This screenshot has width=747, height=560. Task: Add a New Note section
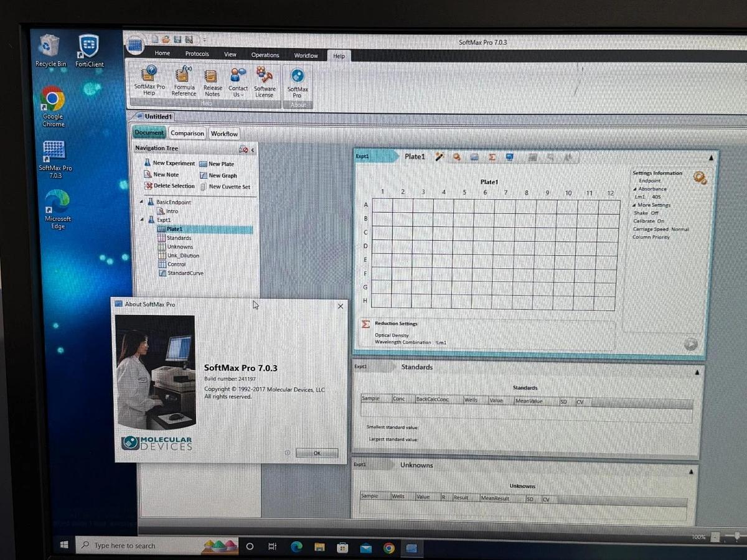tap(162, 174)
